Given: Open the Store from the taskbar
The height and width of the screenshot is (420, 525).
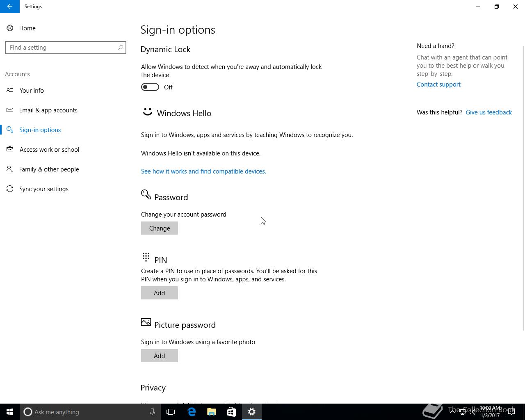Looking at the screenshot, I should click(x=231, y=412).
